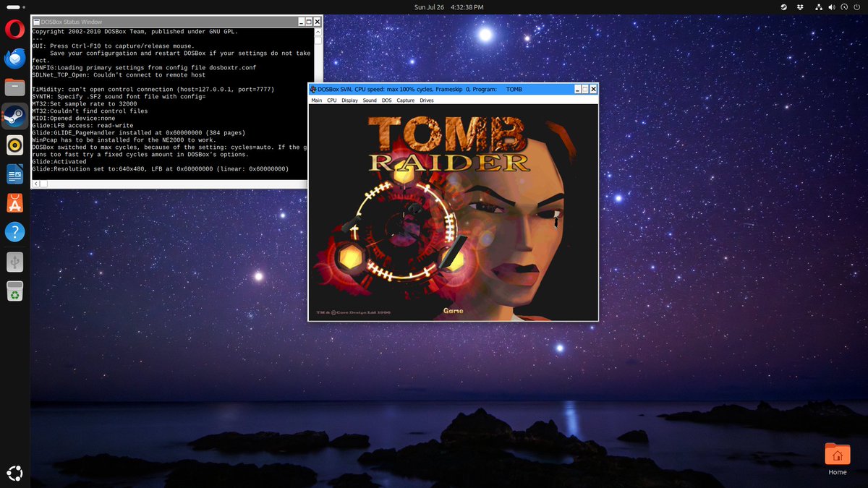Click the USB drive icon in the dock

click(15, 262)
